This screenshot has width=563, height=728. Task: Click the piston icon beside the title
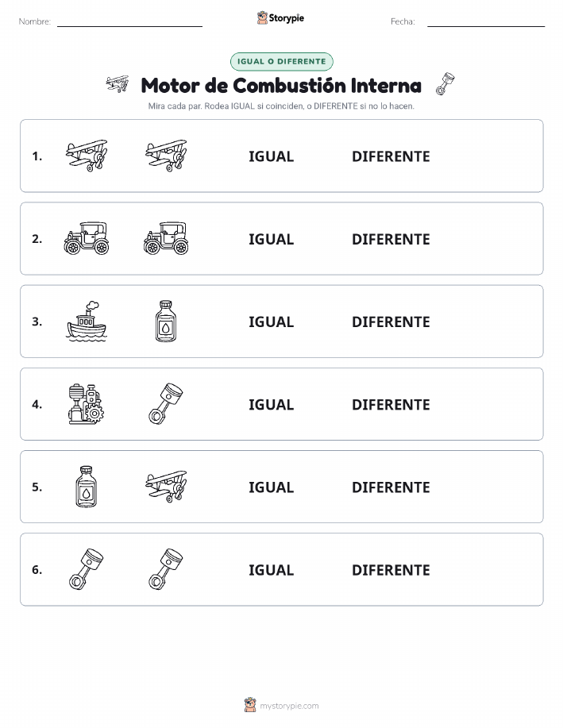[445, 84]
